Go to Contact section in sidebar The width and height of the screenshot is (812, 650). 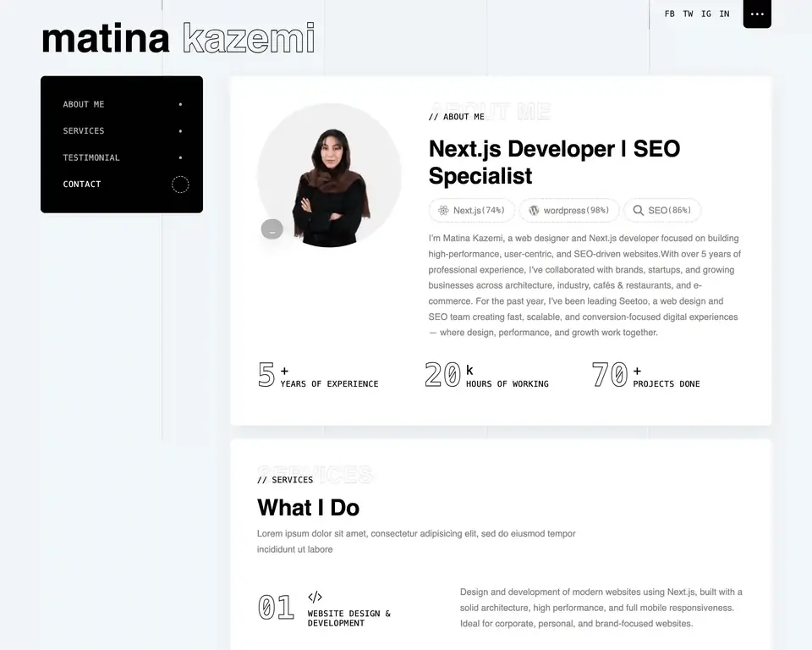82,184
